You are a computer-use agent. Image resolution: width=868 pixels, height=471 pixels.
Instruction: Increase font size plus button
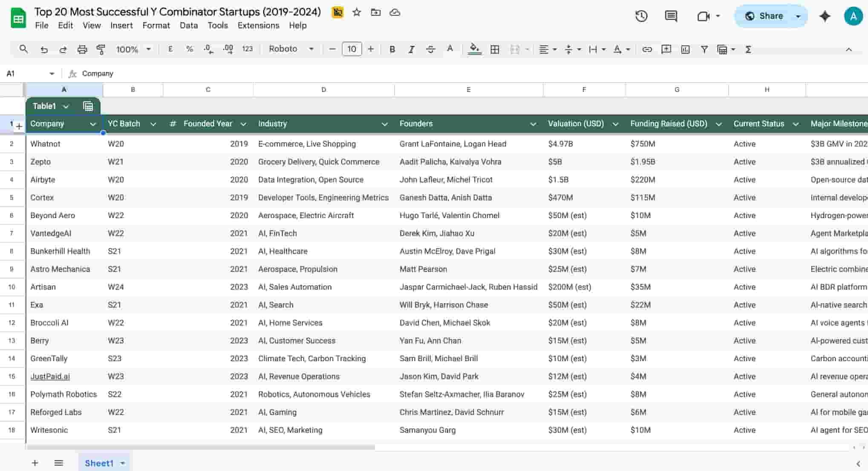point(371,49)
